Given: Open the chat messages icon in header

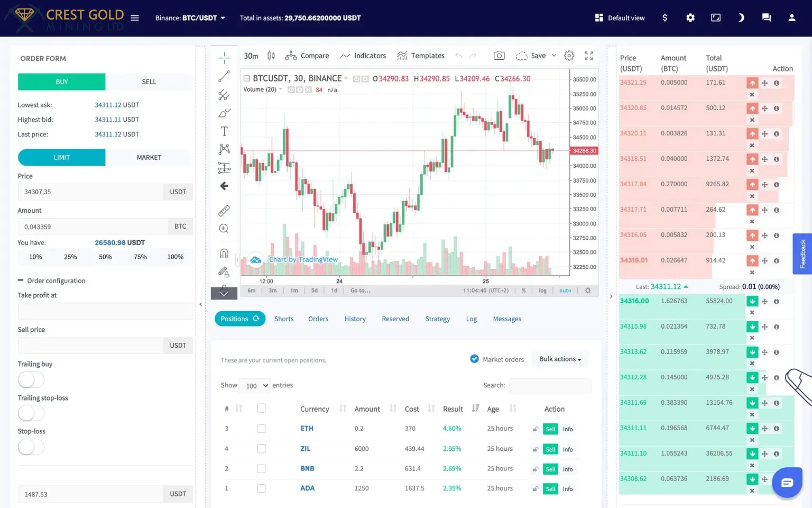Looking at the screenshot, I should pyautogui.click(x=767, y=18).
